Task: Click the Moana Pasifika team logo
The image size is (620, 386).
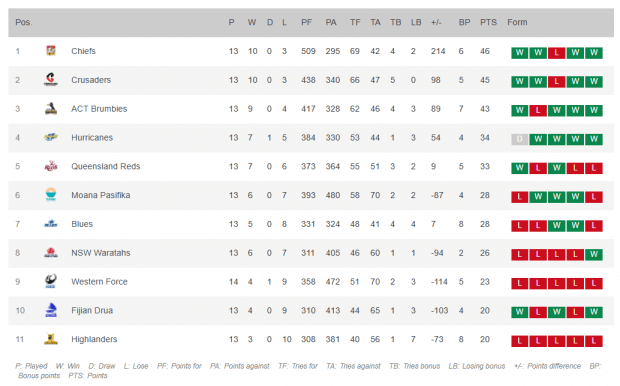Action: (51, 195)
